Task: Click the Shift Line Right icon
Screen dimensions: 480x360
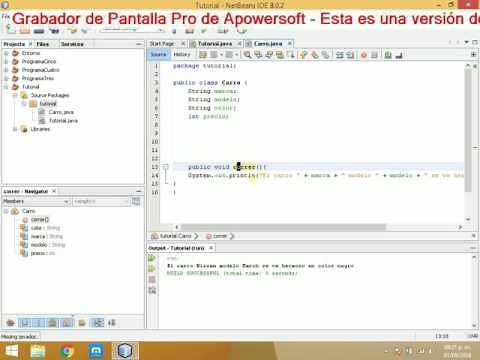Action: pyautogui.click(x=350, y=55)
